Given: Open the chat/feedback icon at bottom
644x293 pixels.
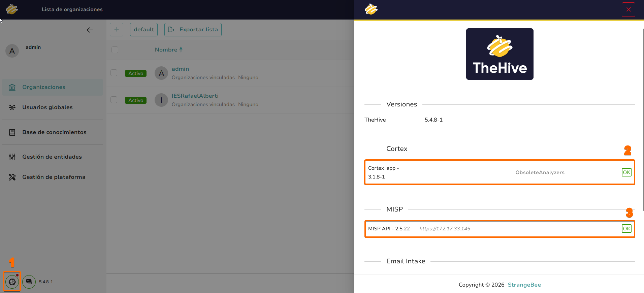Looking at the screenshot, I should pyautogui.click(x=29, y=282).
